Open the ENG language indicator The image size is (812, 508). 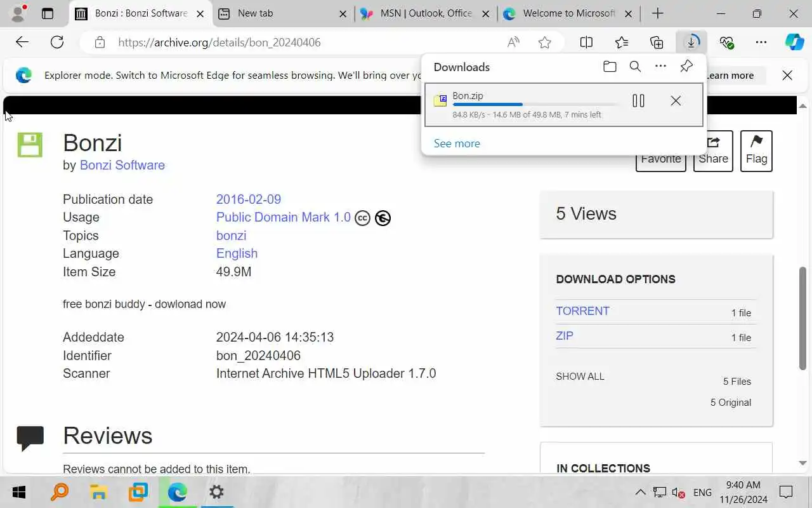click(702, 492)
